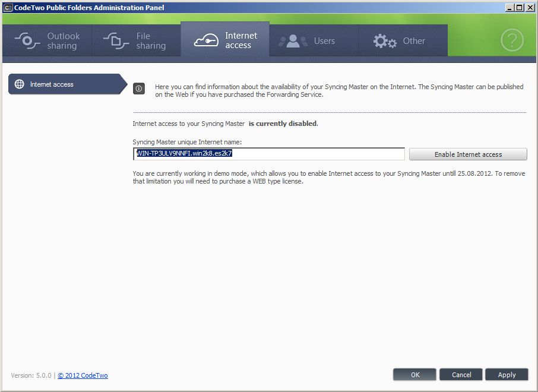Click the 'is currently disabled' status text
The image size is (538, 392).
(x=283, y=124)
